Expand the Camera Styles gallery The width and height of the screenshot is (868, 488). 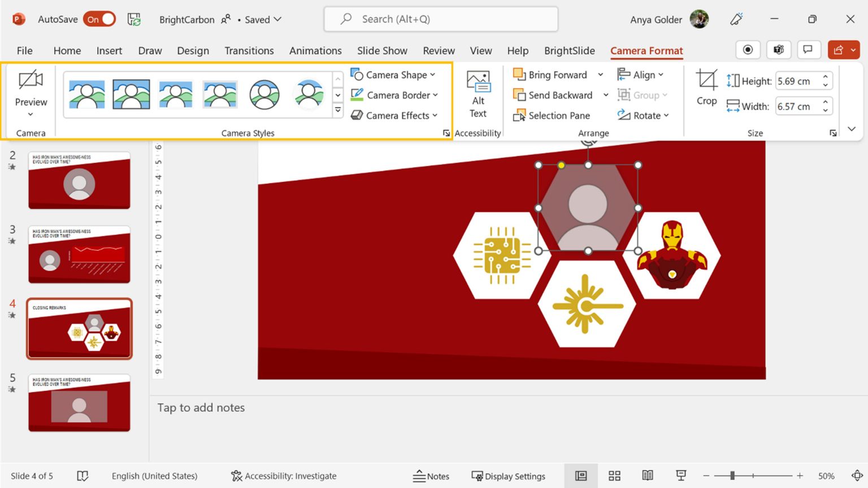point(337,110)
